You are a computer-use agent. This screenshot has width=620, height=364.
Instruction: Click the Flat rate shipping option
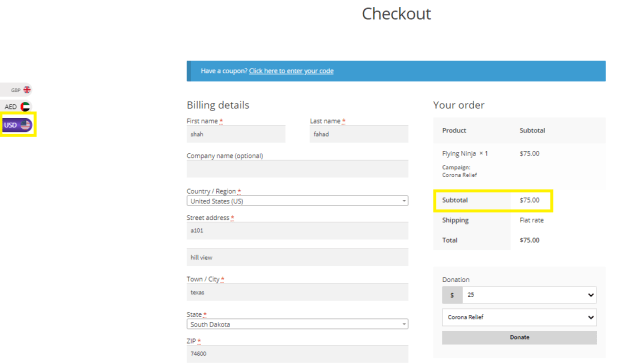(x=531, y=221)
